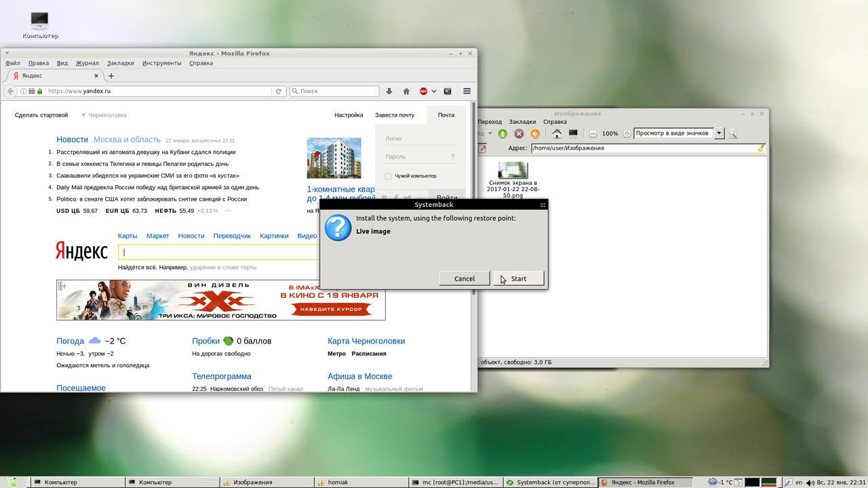Open the Компьютер desktop icon

pos(40,26)
